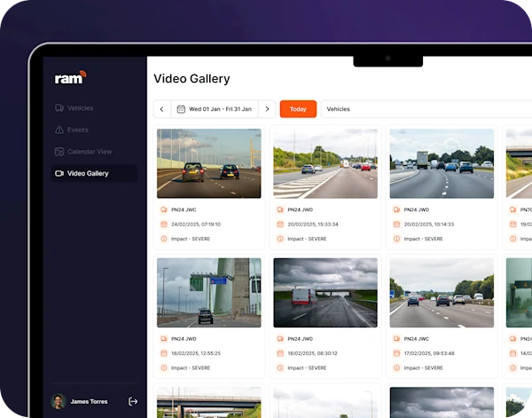532x418 pixels.
Task: Click PN24 JWD text on the 15:33:34 card
Action: (x=301, y=209)
